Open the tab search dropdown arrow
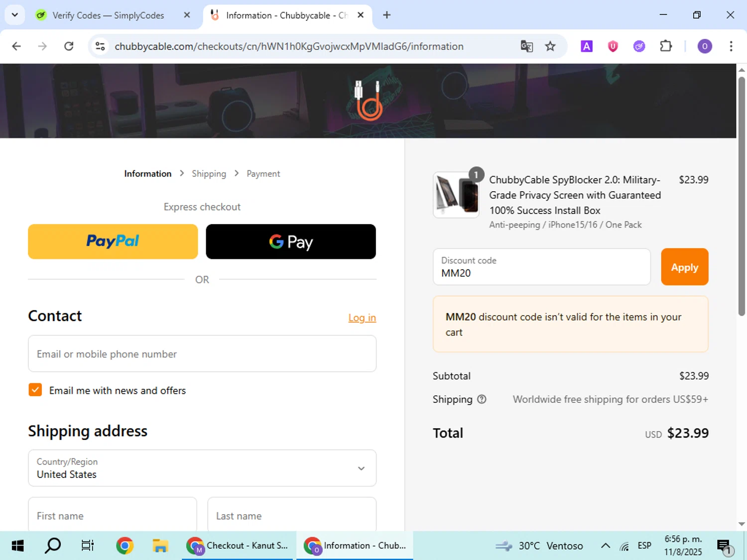Screen dimensions: 747x560 (x=15, y=15)
